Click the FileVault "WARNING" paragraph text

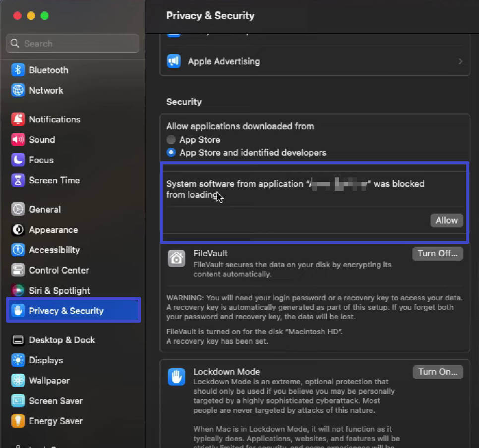315,307
